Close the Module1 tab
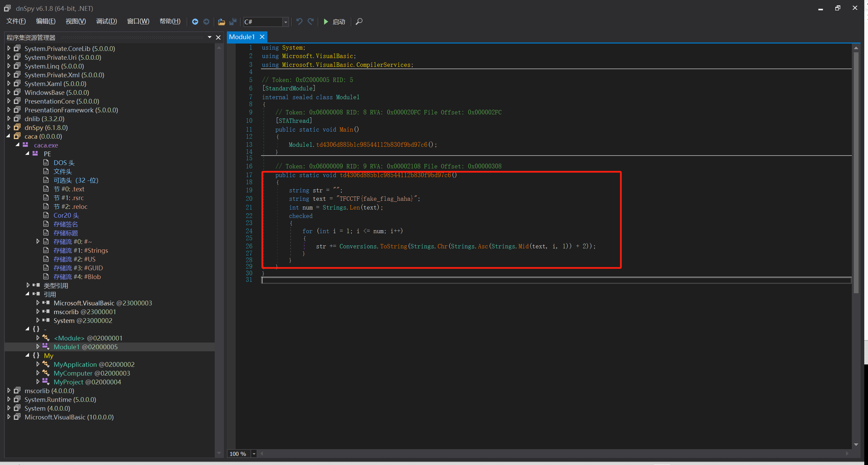Image resolution: width=868 pixels, height=465 pixels. coord(262,37)
